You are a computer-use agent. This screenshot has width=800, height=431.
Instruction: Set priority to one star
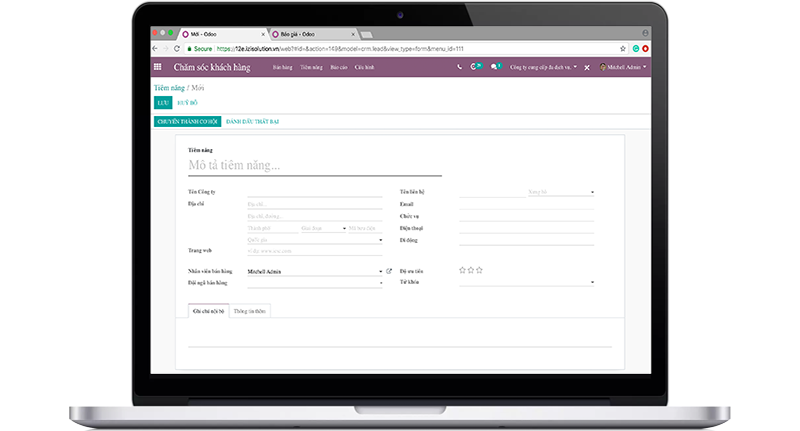point(461,270)
